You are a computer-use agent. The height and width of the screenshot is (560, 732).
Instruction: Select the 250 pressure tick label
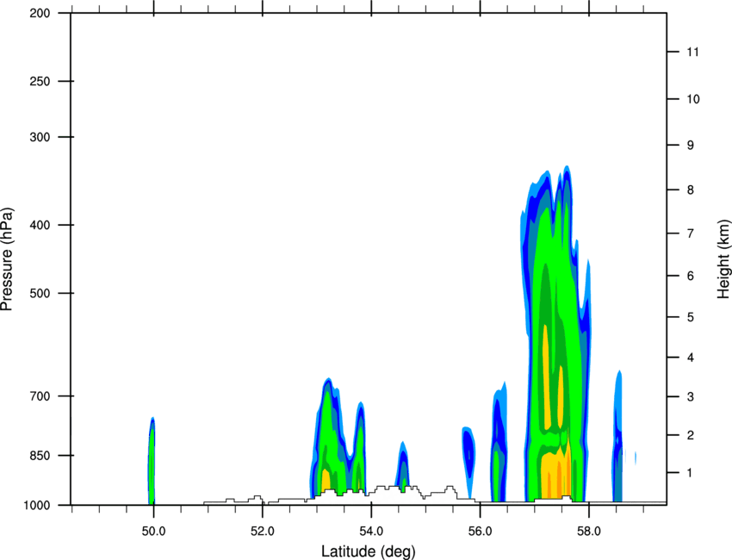pyautogui.click(x=40, y=82)
